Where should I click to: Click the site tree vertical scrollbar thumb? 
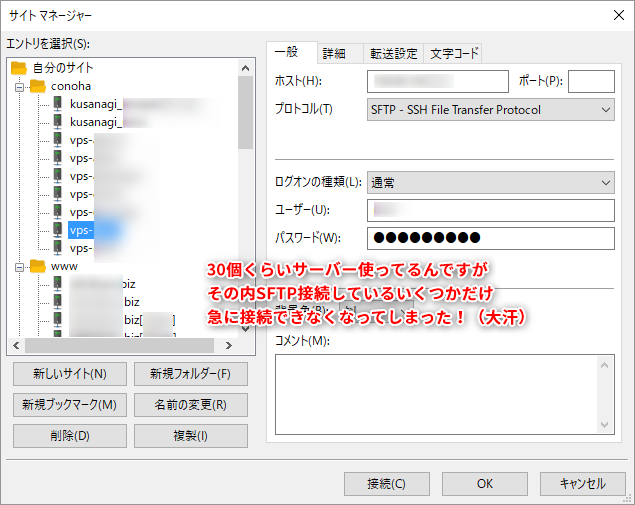pyautogui.click(x=245, y=113)
